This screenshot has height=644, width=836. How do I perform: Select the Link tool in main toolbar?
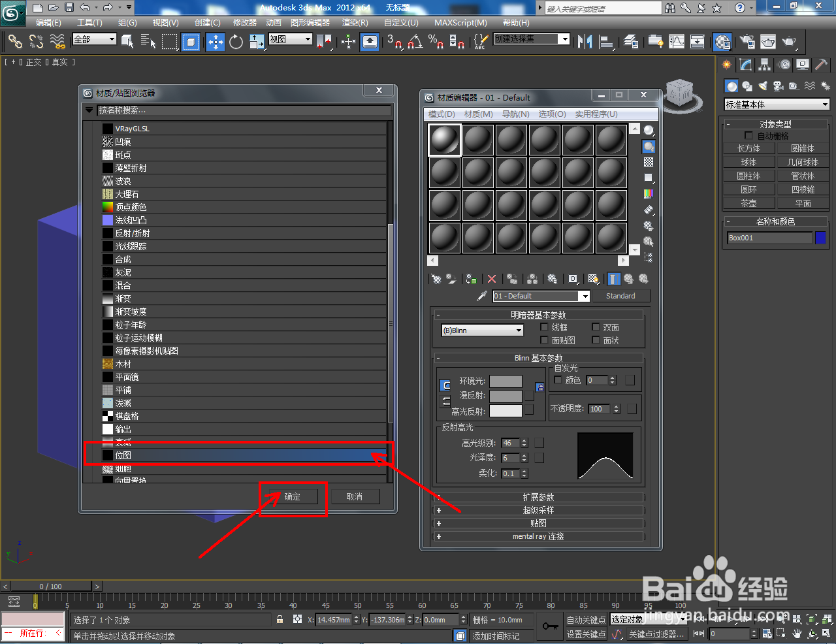click(x=15, y=41)
